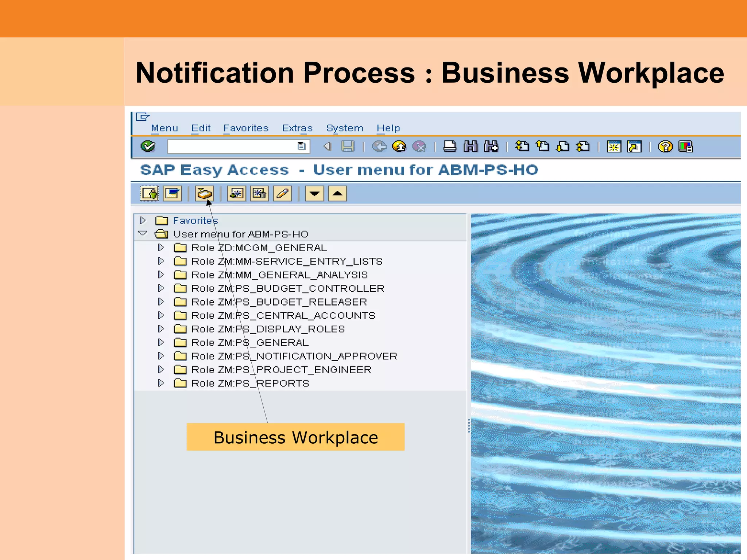The height and width of the screenshot is (560, 747).
Task: Click the Change Favorites pencil icon
Action: click(x=282, y=193)
